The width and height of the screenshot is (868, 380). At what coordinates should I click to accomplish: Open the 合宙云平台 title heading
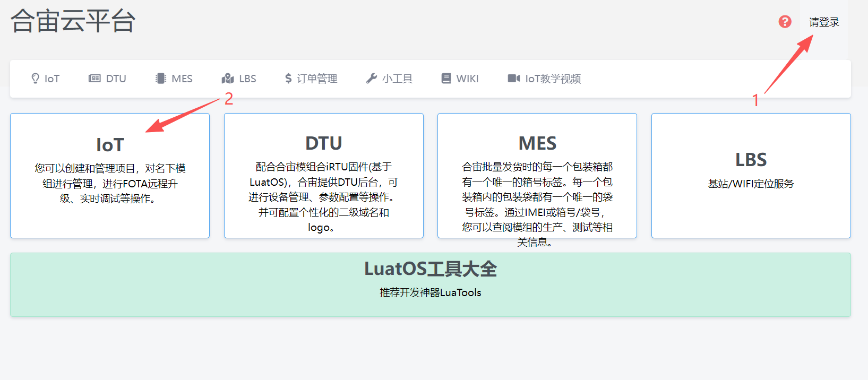73,21
